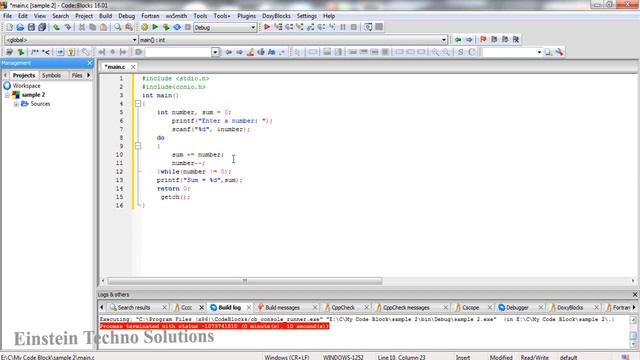This screenshot has width=640, height=360.
Task: Create a new file from the toolbar
Action: point(9,27)
